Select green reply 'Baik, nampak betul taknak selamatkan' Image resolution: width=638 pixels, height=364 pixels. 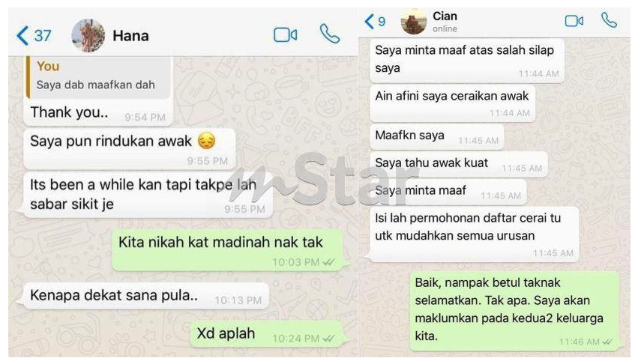[514, 311]
